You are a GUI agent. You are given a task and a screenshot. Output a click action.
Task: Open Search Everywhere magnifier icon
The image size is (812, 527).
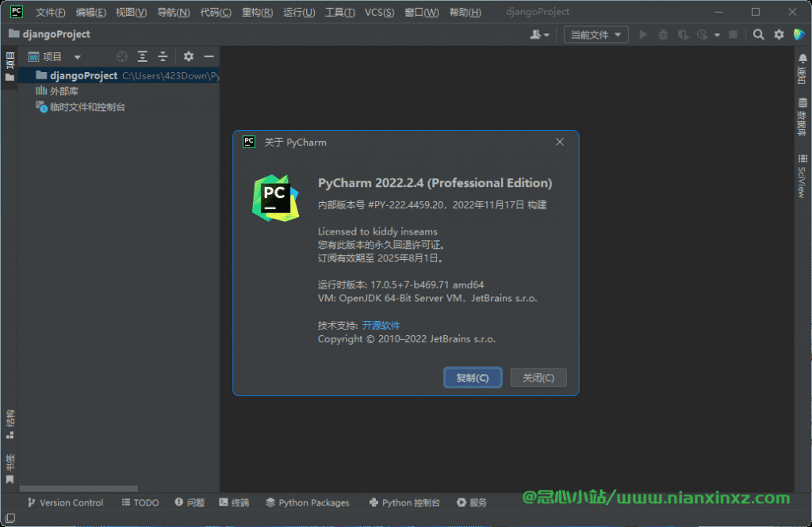point(758,35)
